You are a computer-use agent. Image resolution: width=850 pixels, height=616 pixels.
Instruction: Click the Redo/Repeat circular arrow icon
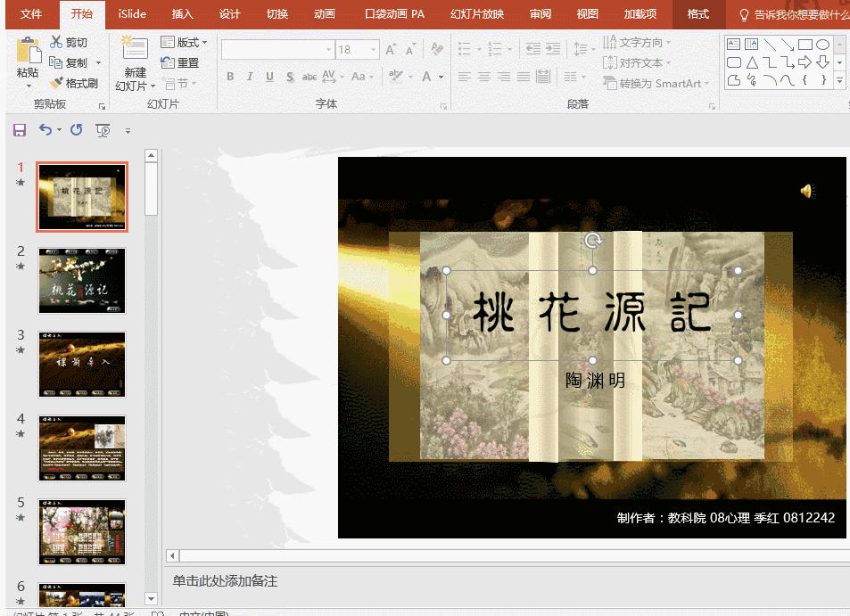tap(77, 129)
